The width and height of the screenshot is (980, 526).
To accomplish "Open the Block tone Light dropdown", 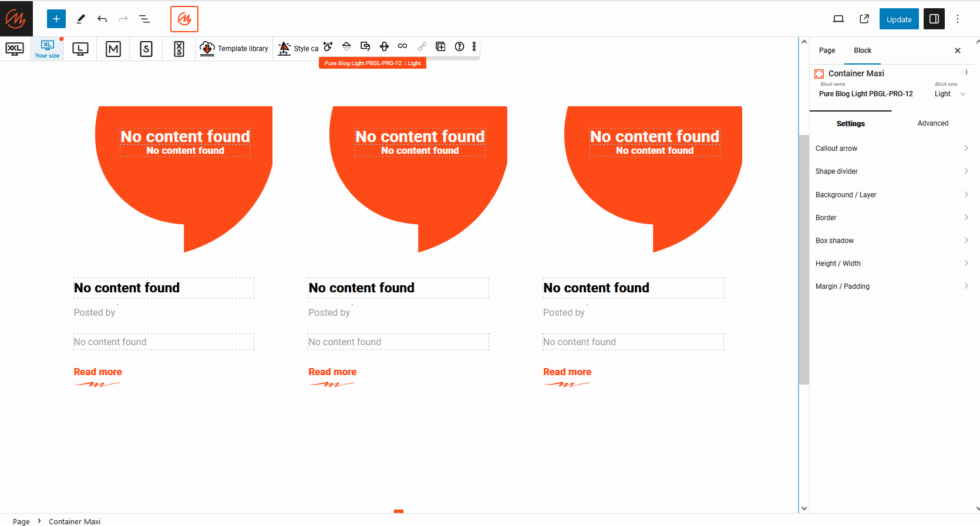I will [x=950, y=94].
